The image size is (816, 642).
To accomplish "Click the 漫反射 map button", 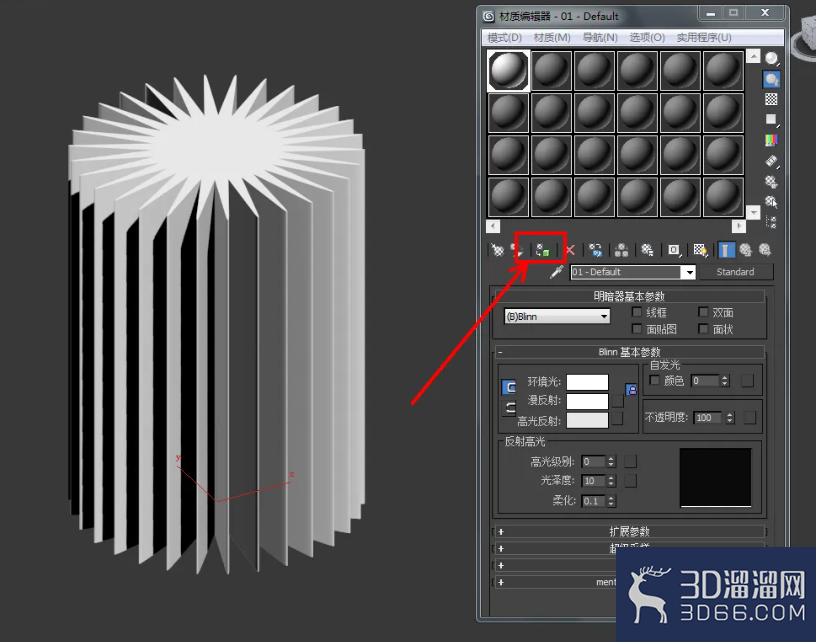I will click(618, 401).
